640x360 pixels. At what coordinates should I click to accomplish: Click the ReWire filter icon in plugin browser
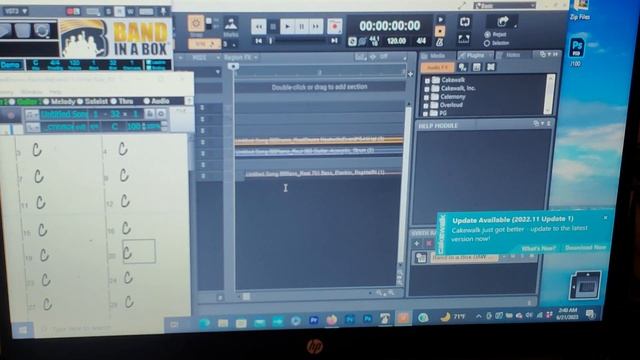coord(490,67)
